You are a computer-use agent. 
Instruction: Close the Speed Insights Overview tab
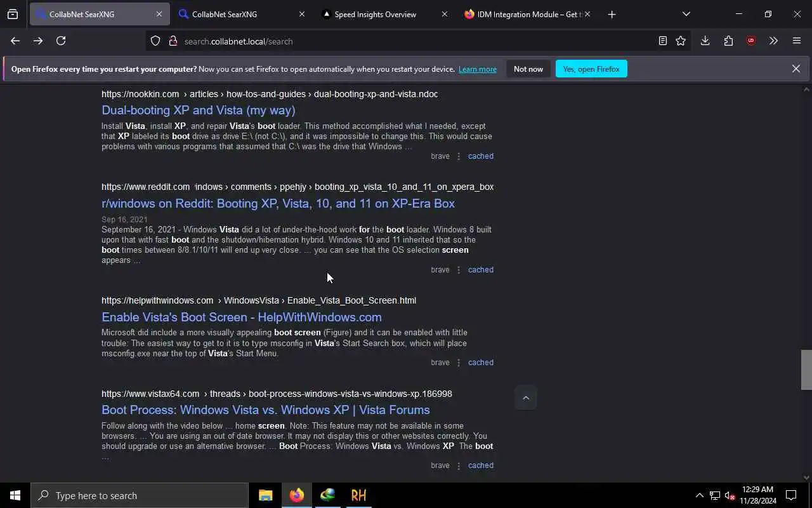click(x=444, y=14)
